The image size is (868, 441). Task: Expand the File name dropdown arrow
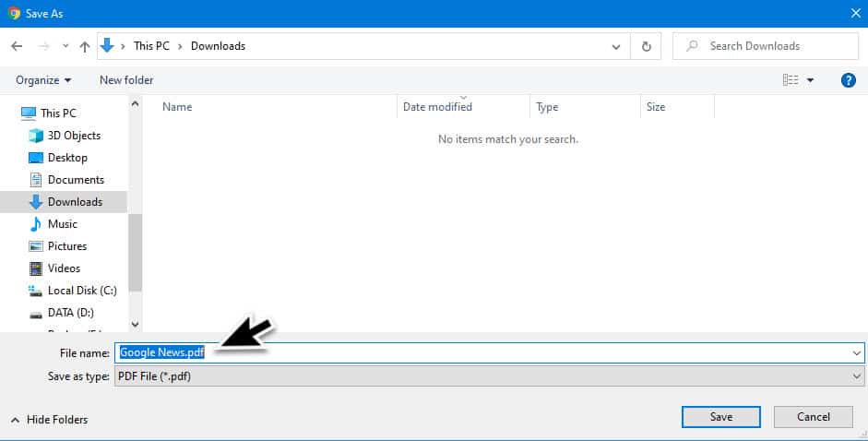[857, 353]
